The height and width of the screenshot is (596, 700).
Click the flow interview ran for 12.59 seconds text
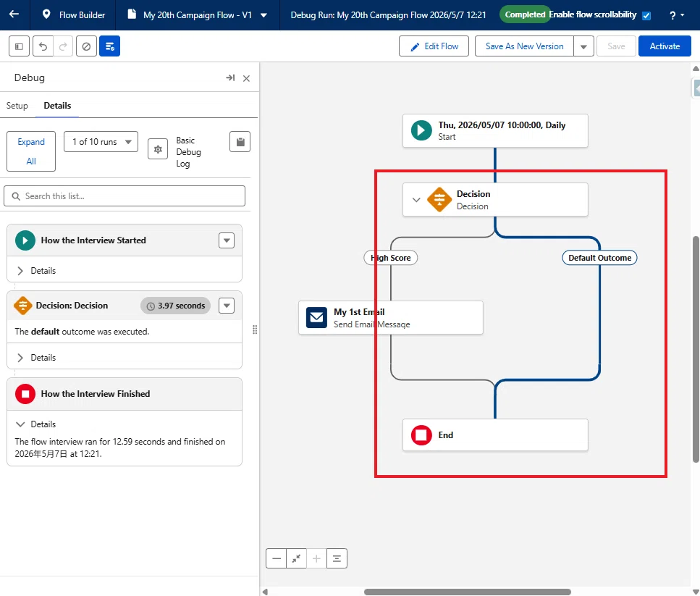[x=120, y=448]
